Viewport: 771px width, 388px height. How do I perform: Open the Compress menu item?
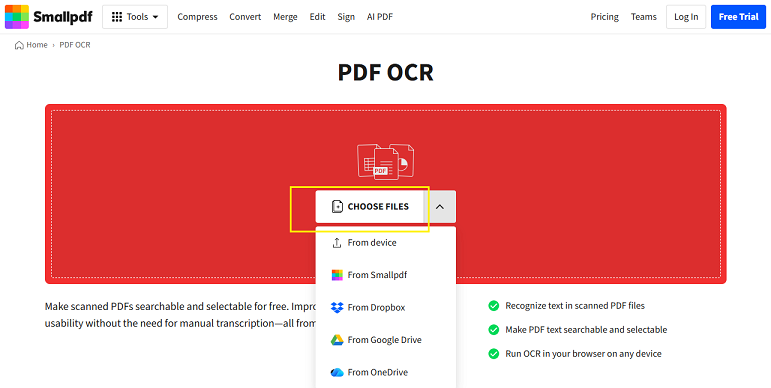tap(197, 17)
